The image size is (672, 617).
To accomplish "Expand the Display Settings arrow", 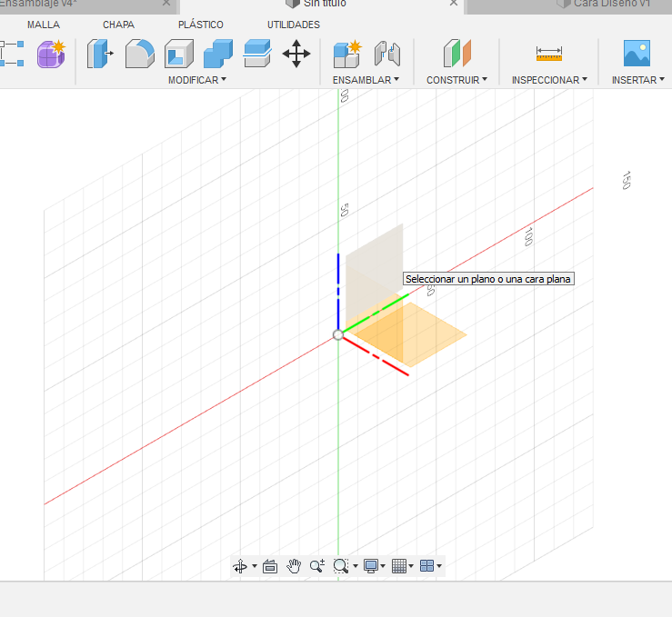I will click(x=383, y=566).
